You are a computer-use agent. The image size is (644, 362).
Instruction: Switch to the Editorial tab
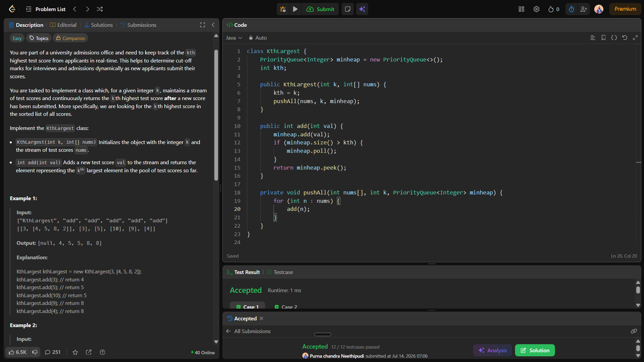click(x=63, y=25)
